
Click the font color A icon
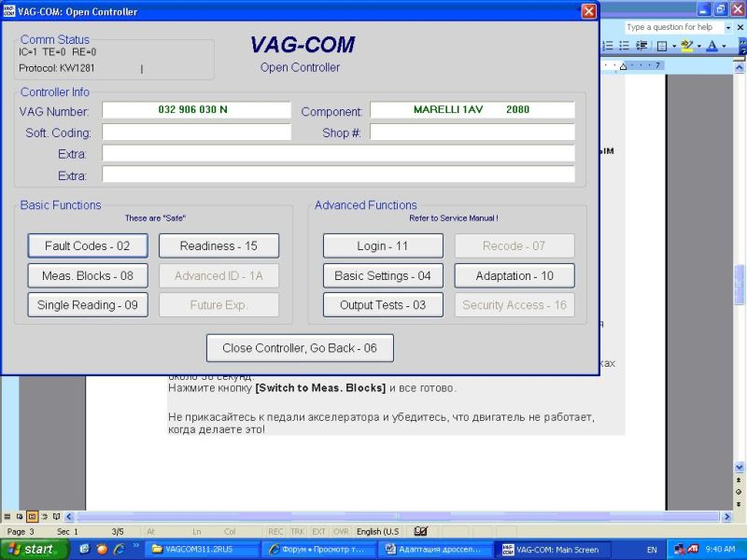click(711, 46)
